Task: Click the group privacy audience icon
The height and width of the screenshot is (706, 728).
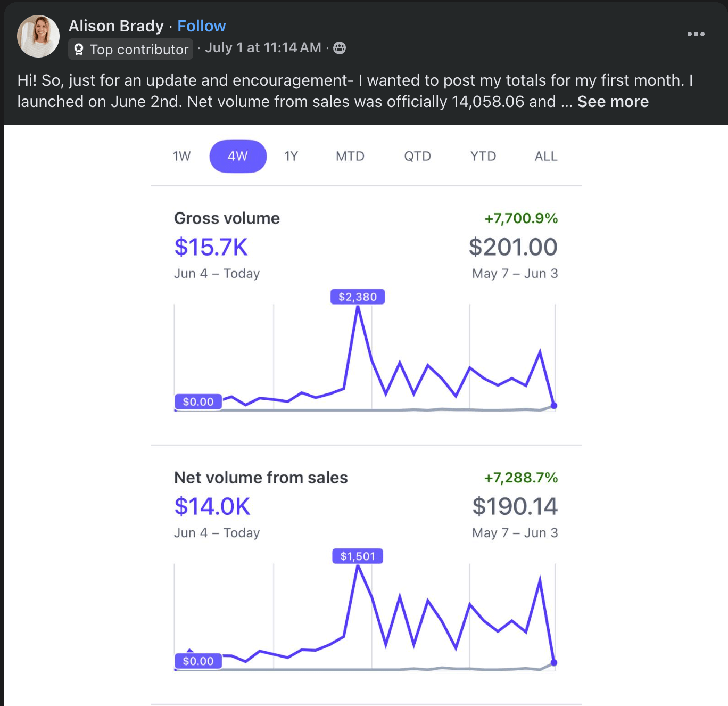Action: [340, 48]
